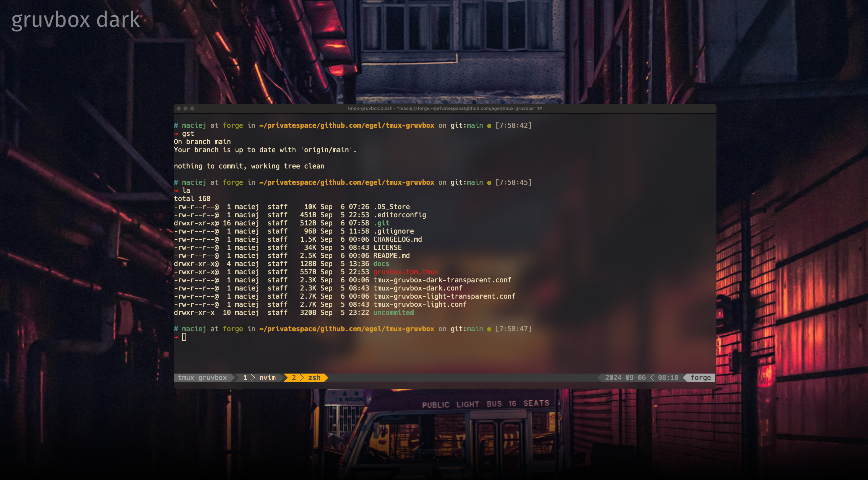Click the 34K size of LICENSE
Image resolution: width=868 pixels, height=480 pixels.
point(310,247)
